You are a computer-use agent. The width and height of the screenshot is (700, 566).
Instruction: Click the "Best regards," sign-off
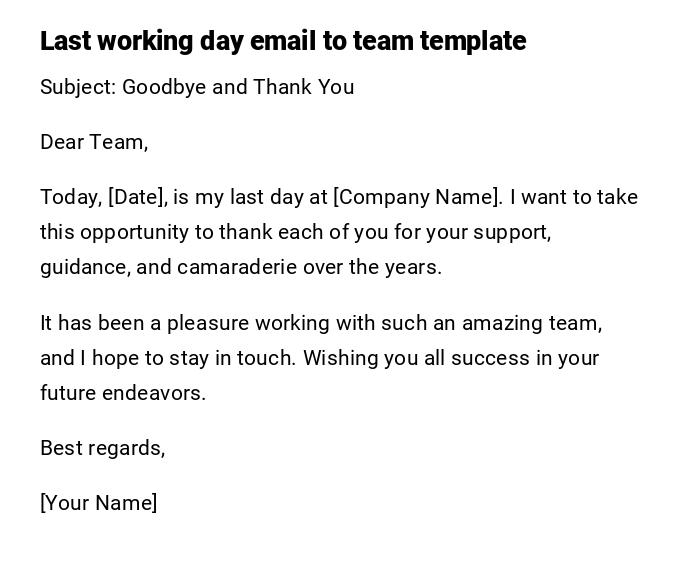click(102, 448)
